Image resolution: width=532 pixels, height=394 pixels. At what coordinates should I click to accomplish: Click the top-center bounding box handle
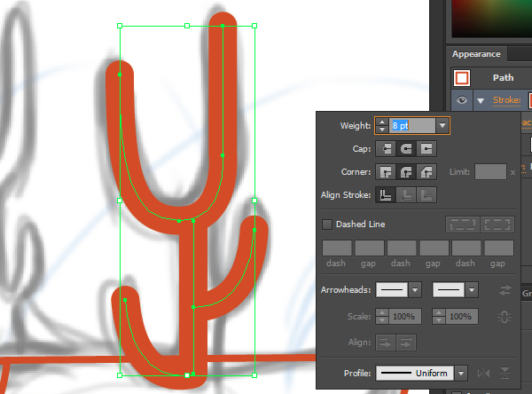[x=187, y=26]
